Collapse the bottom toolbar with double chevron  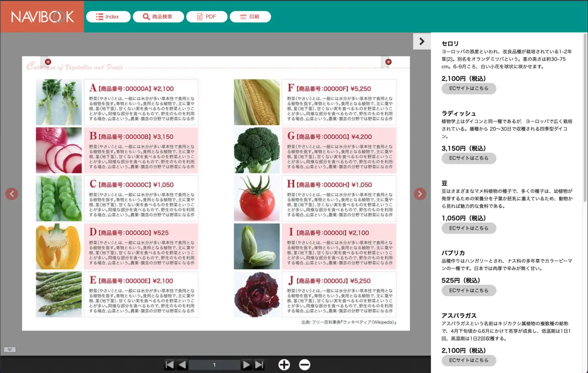coord(10,349)
